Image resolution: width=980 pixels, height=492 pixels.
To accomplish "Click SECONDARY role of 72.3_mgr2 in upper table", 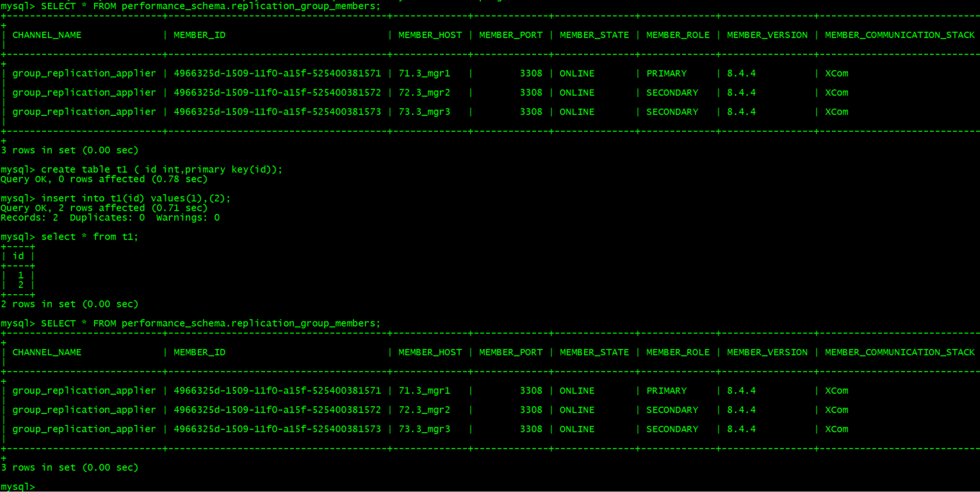I will pyautogui.click(x=672, y=93).
